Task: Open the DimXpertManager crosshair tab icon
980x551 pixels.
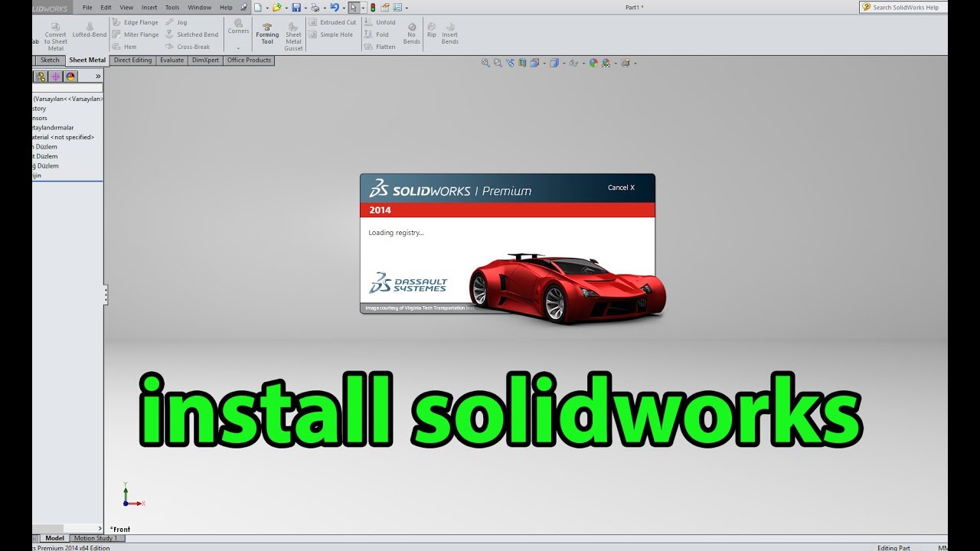Action: click(x=55, y=77)
